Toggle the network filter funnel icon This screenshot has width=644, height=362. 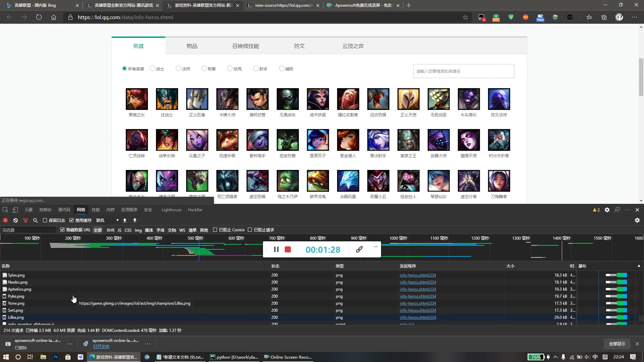pos(25,220)
